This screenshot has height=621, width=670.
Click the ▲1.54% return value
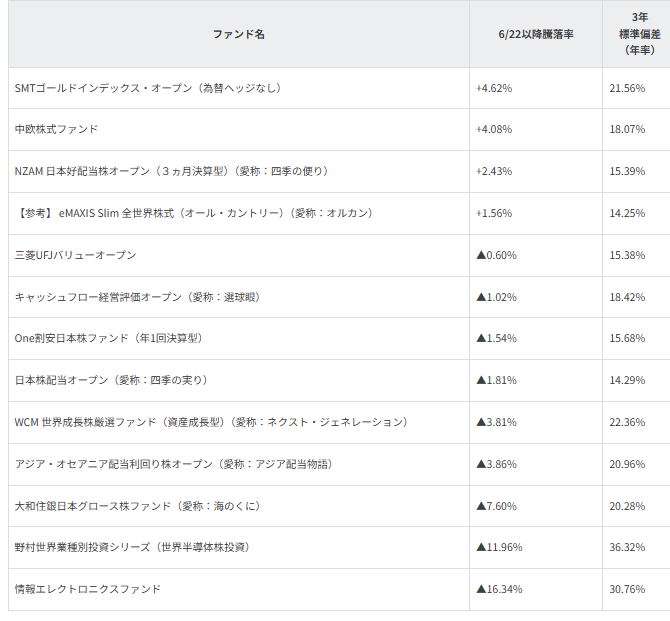[497, 338]
